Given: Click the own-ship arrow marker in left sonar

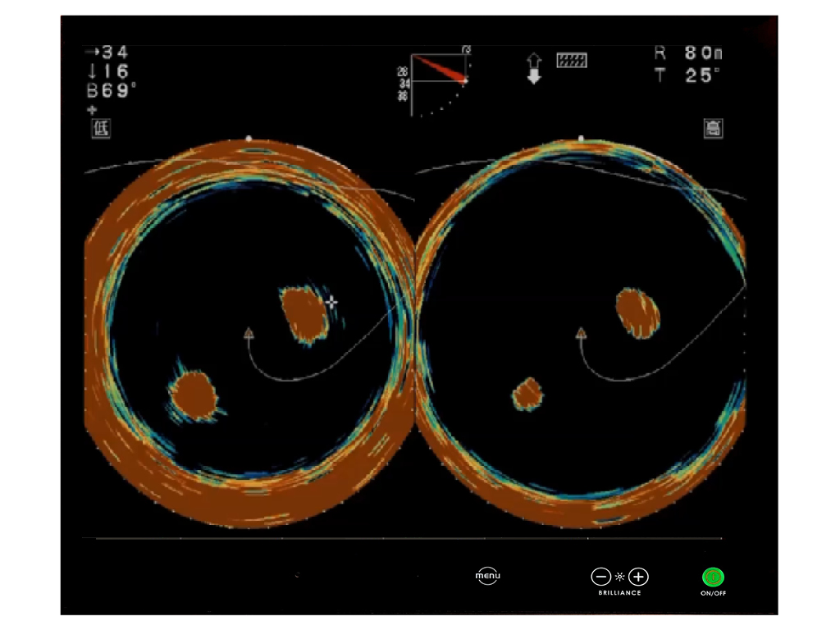Looking at the screenshot, I should point(248,333).
